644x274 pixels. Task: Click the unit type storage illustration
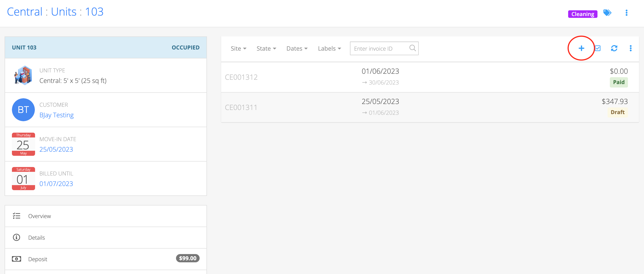tap(23, 75)
